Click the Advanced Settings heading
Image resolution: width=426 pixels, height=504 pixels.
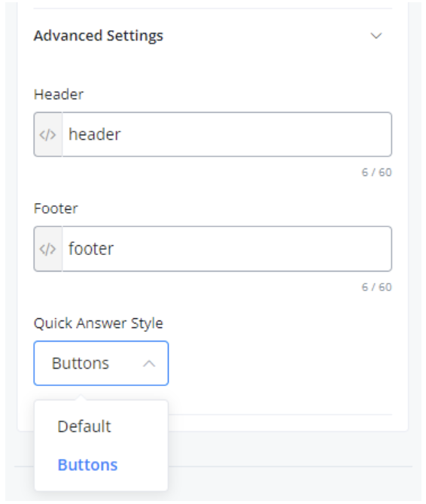coord(99,35)
